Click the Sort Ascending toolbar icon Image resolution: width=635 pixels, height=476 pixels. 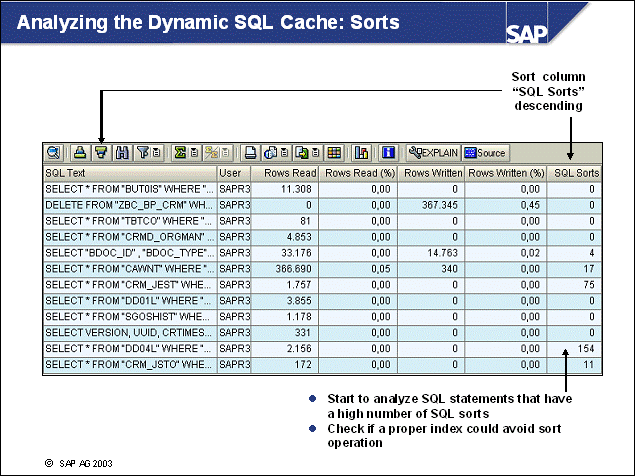pyautogui.click(x=82, y=153)
